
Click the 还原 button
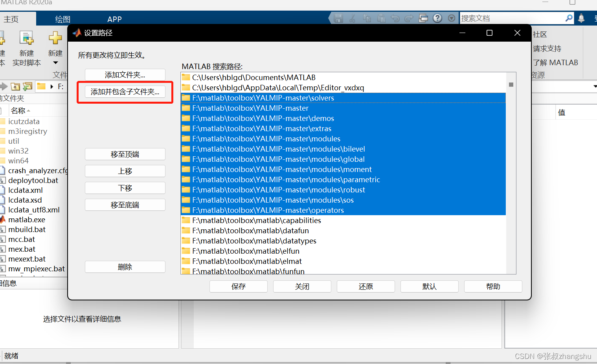coord(366,287)
